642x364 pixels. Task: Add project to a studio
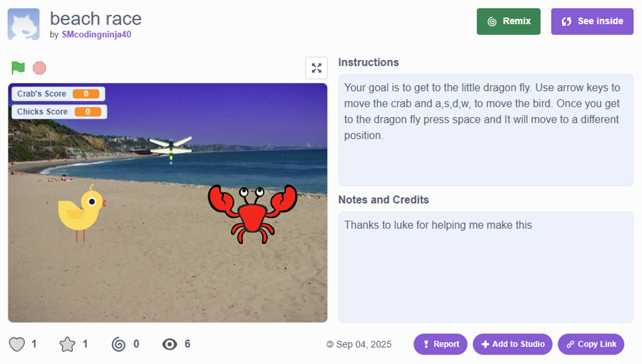[513, 344]
